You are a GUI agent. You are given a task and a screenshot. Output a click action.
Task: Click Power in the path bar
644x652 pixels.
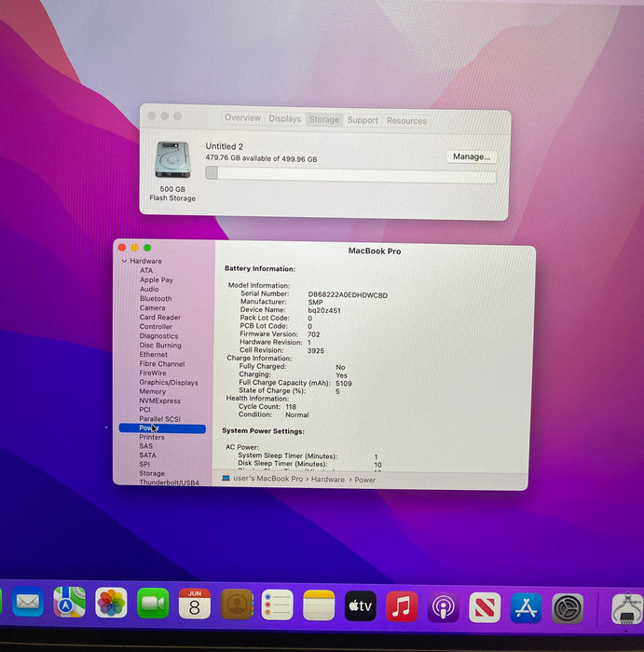[x=364, y=480]
